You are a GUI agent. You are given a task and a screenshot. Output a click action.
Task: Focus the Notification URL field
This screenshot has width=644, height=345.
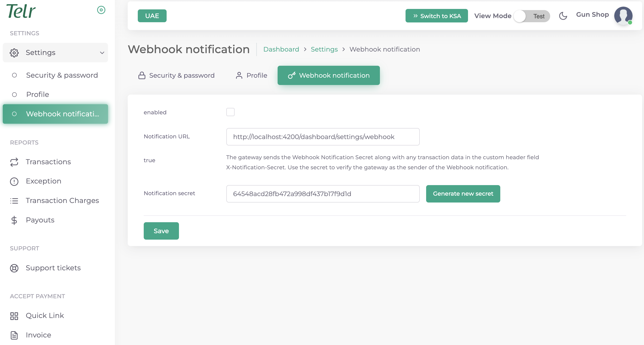pos(323,137)
